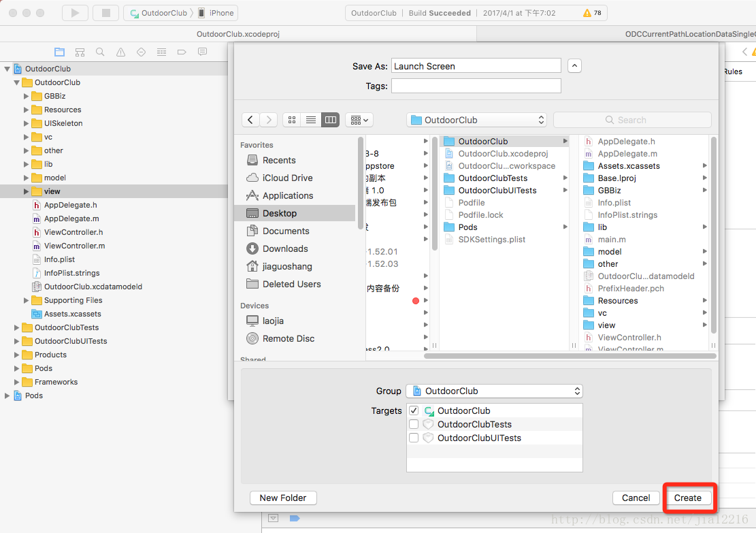Expand the Supporting Files group

(26, 300)
